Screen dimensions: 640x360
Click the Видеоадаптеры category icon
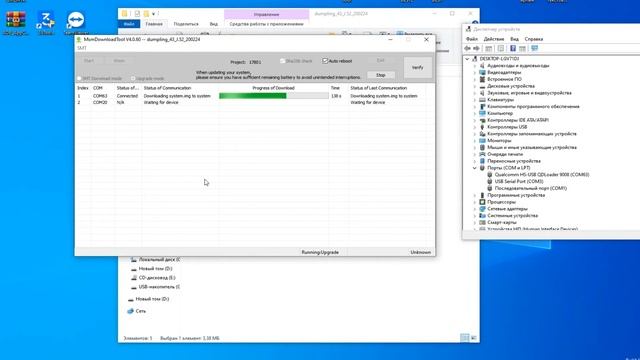[x=482, y=72]
